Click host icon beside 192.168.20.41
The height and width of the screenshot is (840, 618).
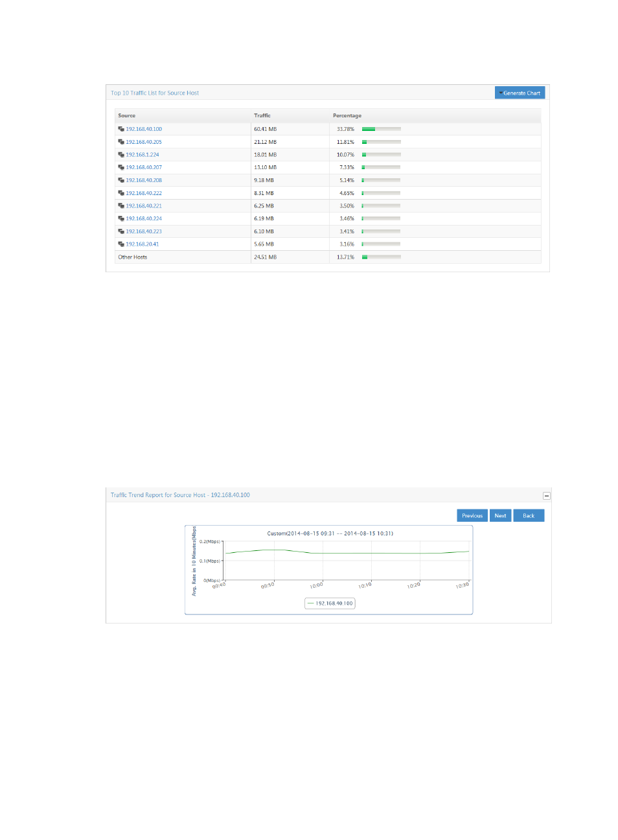click(x=121, y=244)
